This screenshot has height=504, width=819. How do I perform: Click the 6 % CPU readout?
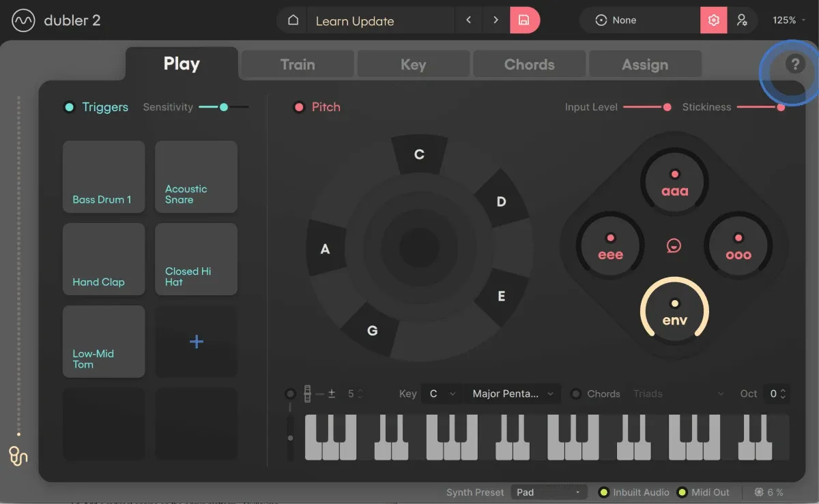point(775,492)
